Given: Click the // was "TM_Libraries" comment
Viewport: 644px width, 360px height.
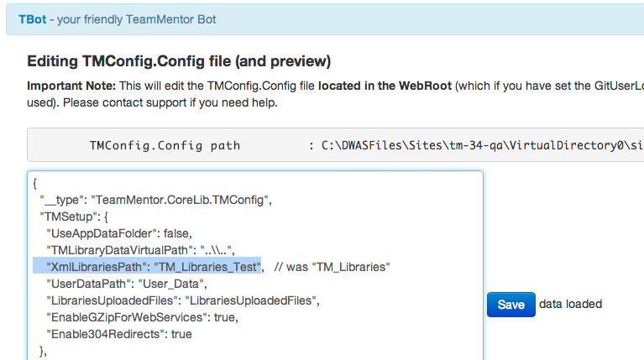Looking at the screenshot, I should coord(333,267).
